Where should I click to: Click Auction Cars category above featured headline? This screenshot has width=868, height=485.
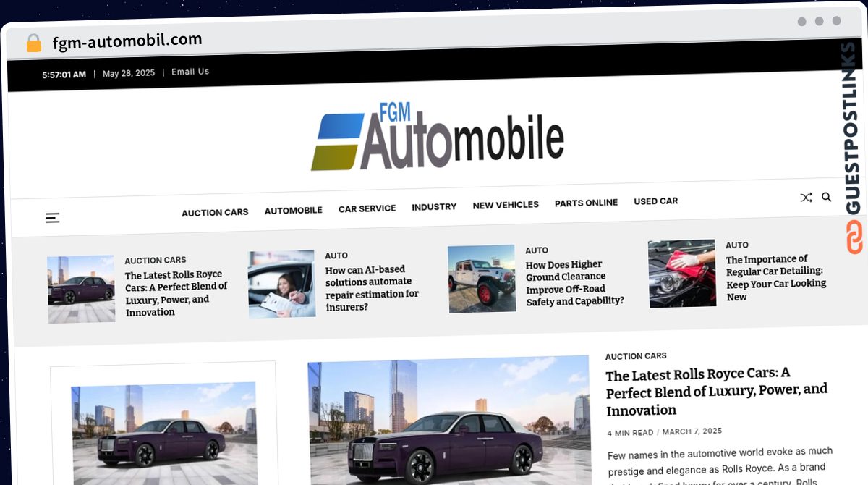636,356
